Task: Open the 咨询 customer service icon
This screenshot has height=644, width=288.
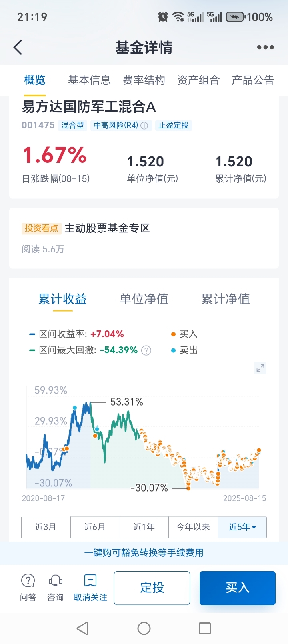Action: point(55,588)
